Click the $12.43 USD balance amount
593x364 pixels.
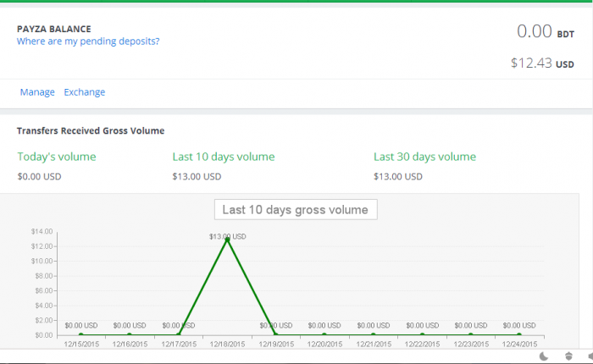542,63
